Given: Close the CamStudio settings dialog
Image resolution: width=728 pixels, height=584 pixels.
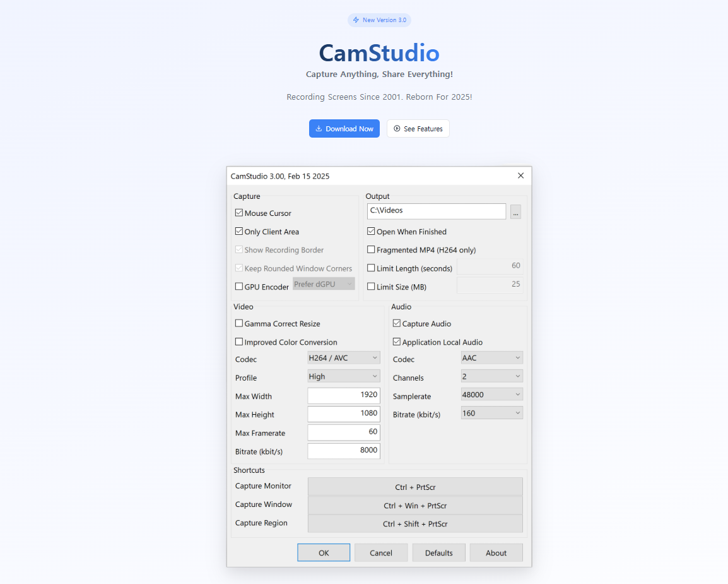Looking at the screenshot, I should [520, 176].
